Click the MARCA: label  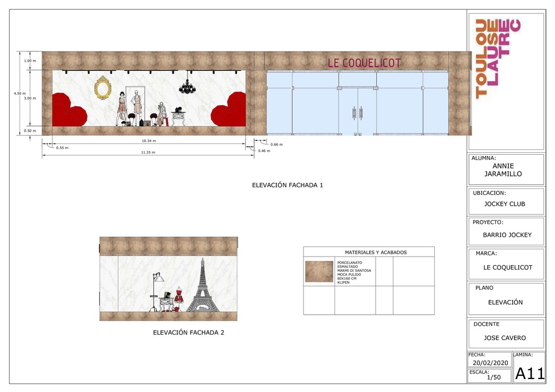[486, 253]
